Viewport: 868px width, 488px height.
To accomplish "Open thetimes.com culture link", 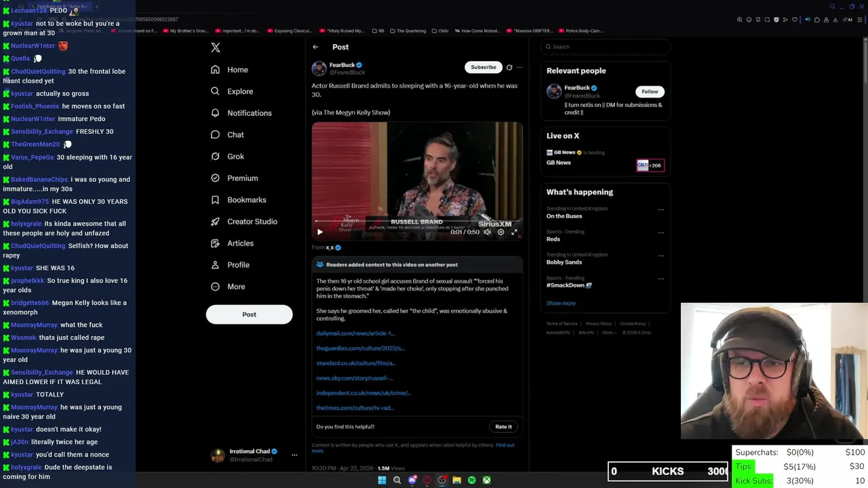I will click(355, 408).
